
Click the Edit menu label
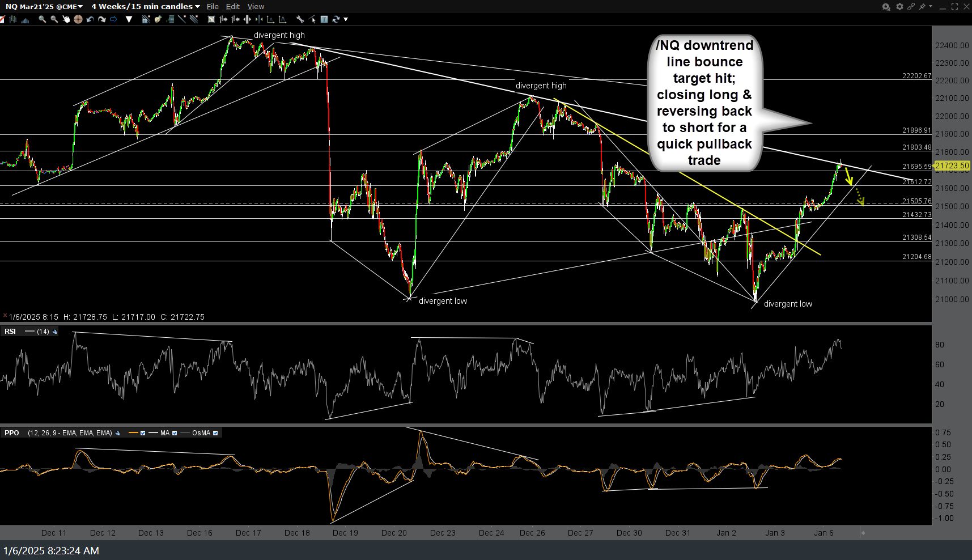pos(232,6)
